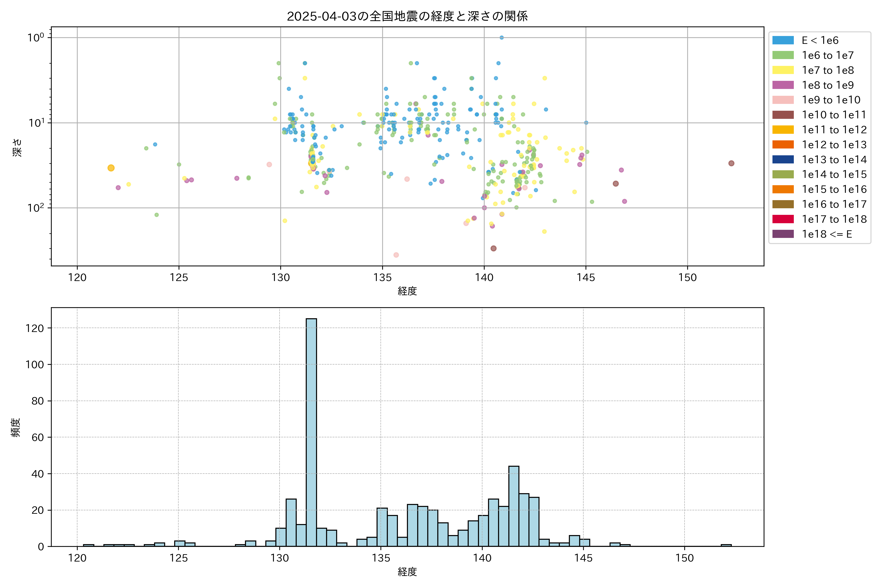Image resolution: width=882 pixels, height=588 pixels.
Task: Click the blue 'E < 1e6' legend swatch
Action: coord(783,40)
